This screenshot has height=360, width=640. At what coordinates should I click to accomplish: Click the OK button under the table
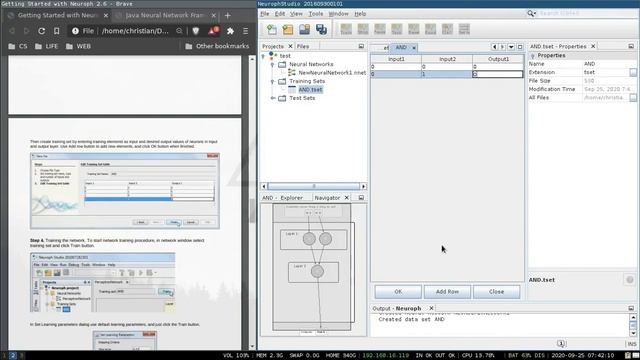point(398,292)
